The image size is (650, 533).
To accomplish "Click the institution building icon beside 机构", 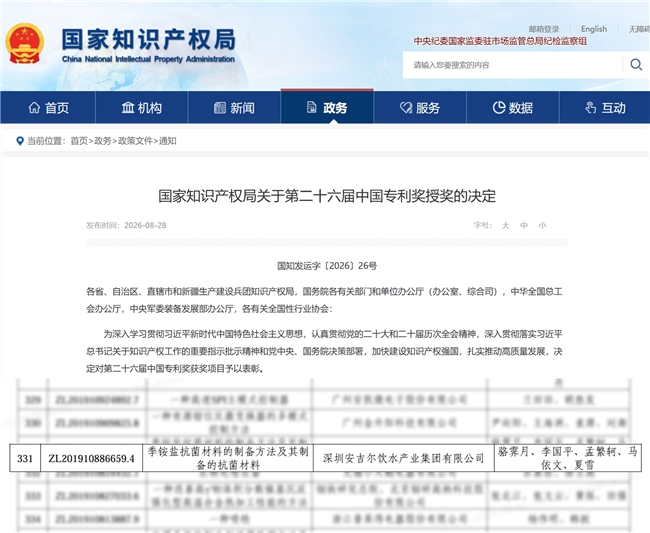I will pos(127,108).
